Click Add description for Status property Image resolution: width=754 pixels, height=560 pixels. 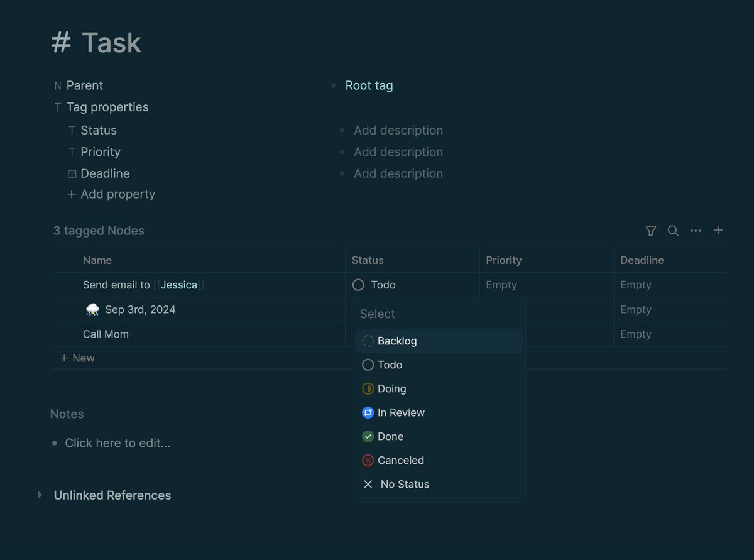click(398, 130)
